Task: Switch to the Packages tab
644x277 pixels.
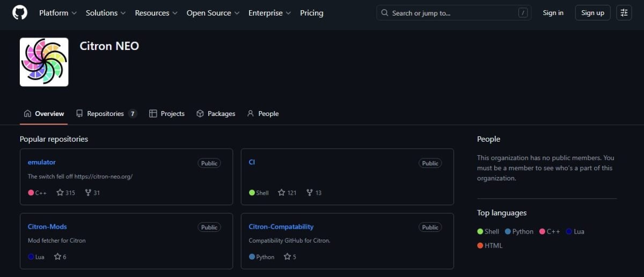Action: tap(216, 113)
